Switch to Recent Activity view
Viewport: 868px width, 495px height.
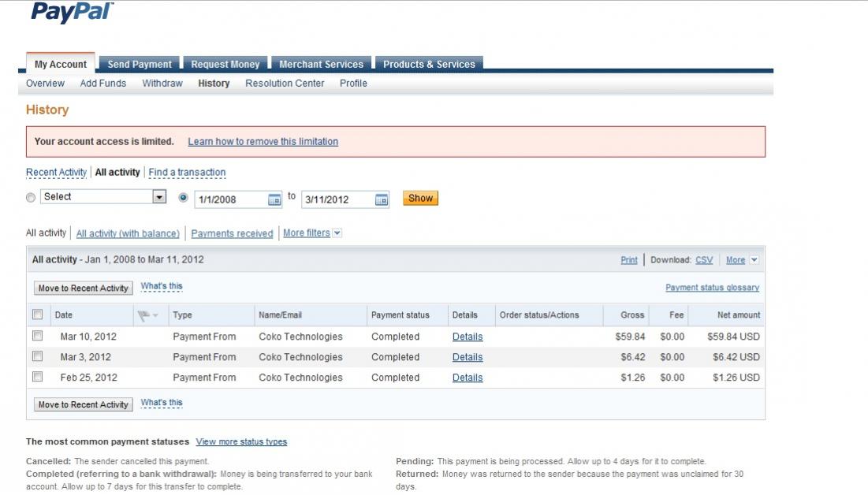(57, 172)
